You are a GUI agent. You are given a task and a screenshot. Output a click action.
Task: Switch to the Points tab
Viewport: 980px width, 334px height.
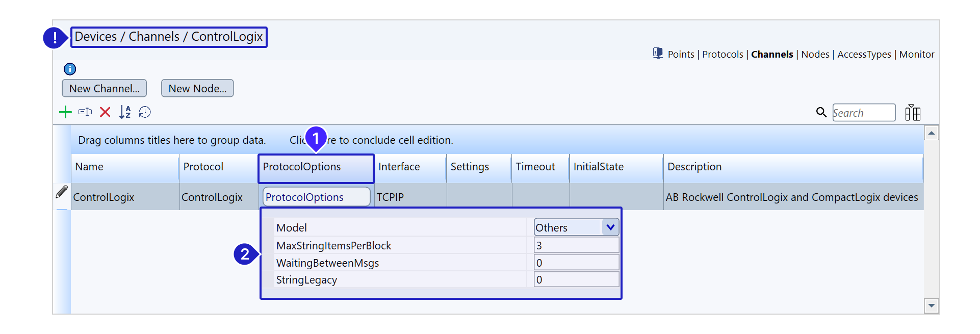click(681, 55)
